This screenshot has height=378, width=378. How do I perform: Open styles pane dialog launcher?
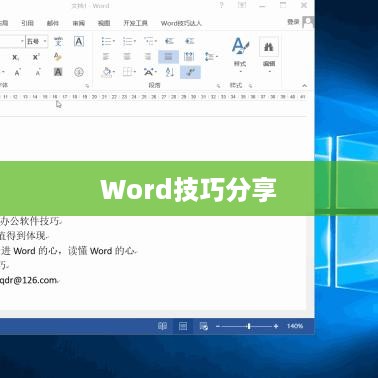pyautogui.click(x=250, y=86)
